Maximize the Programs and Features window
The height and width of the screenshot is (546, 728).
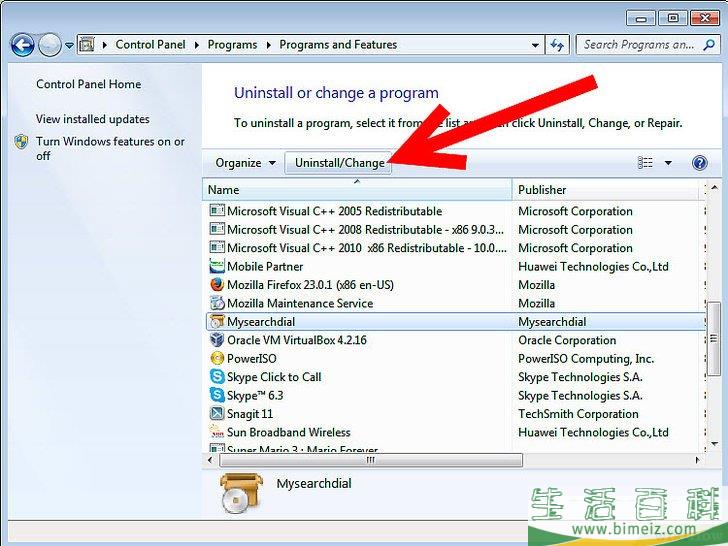coord(673,19)
